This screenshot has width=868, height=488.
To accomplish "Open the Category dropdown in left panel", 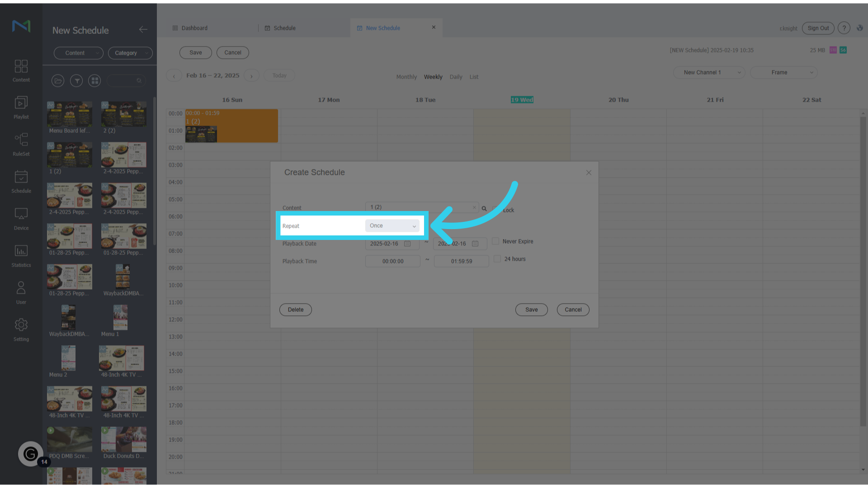I will [x=130, y=53].
